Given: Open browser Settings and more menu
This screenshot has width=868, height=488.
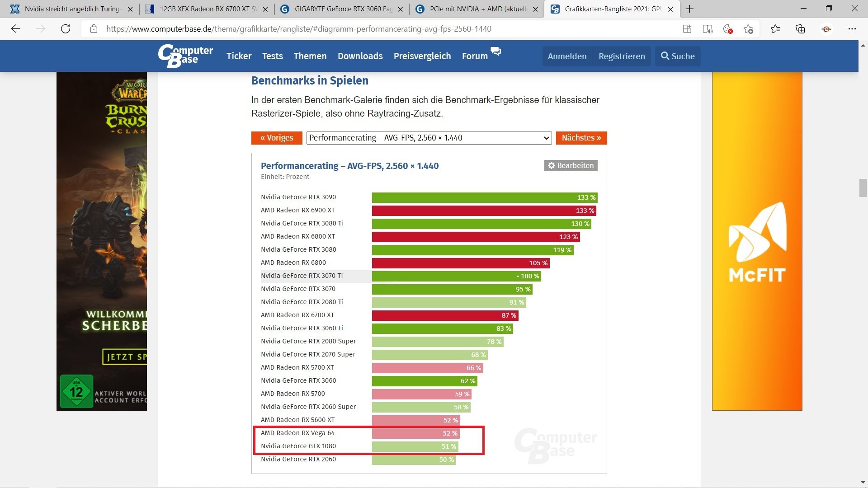Looking at the screenshot, I should (x=852, y=29).
